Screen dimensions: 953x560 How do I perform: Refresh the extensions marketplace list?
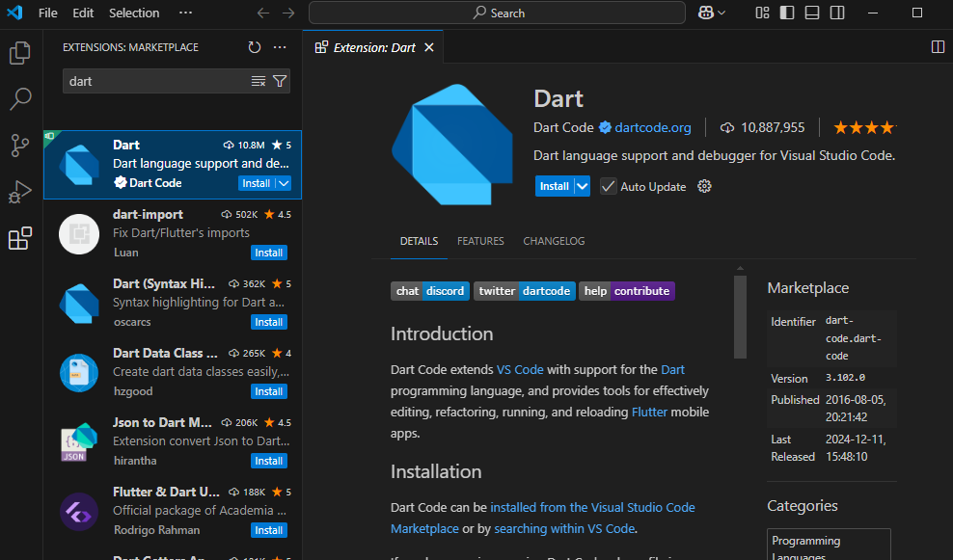click(254, 47)
